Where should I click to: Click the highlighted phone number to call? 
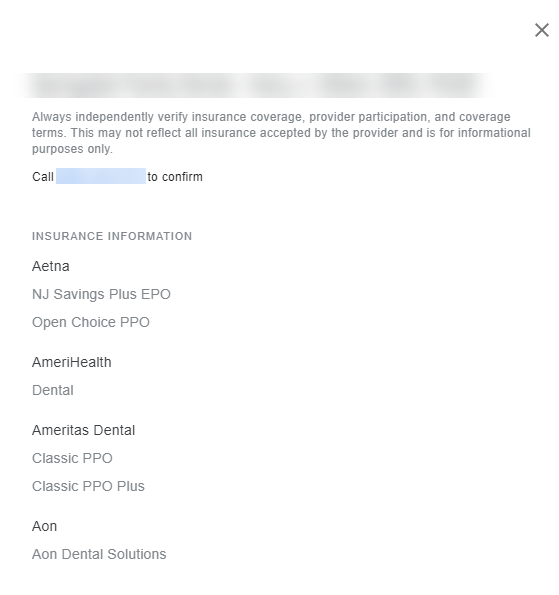pos(101,176)
